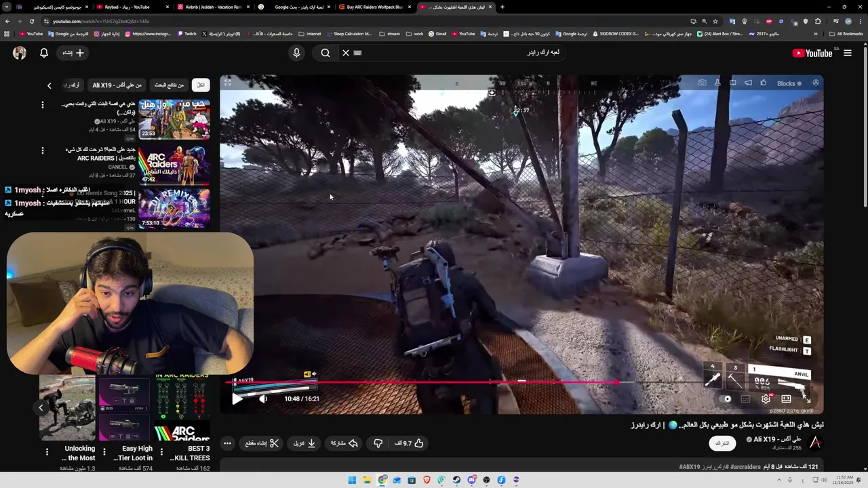Screen dimensions: 868x488
Task: Open the Ali X19 channel avatar
Action: click(815, 443)
